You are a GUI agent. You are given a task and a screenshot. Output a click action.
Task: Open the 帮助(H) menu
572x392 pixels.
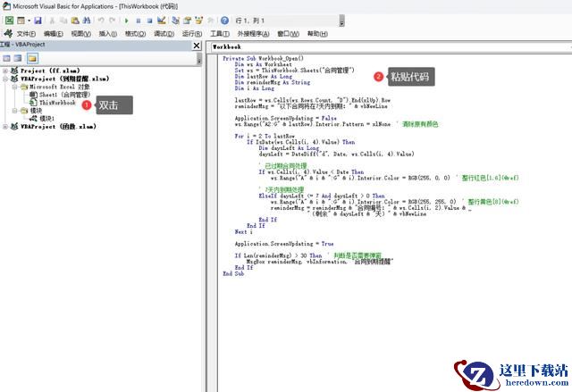pos(317,34)
